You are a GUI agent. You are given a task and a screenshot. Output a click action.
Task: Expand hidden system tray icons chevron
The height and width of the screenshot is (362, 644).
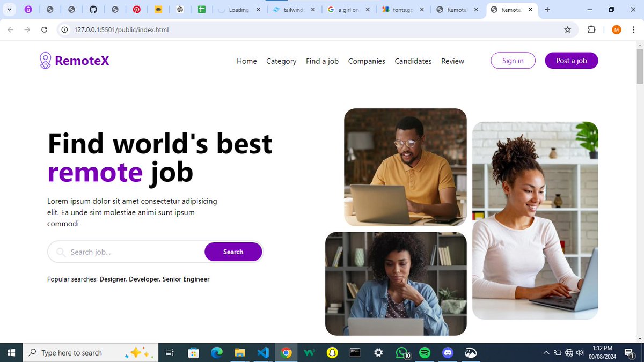point(546,352)
